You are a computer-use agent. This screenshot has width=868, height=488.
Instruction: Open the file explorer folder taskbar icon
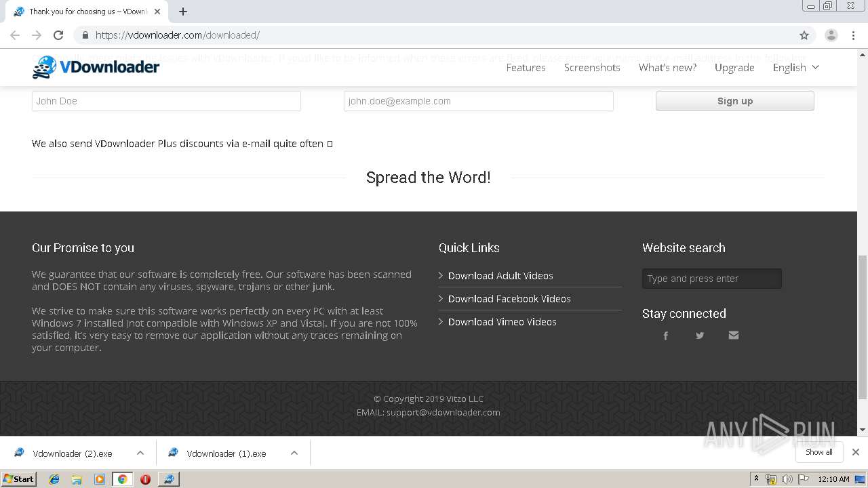coord(77,479)
